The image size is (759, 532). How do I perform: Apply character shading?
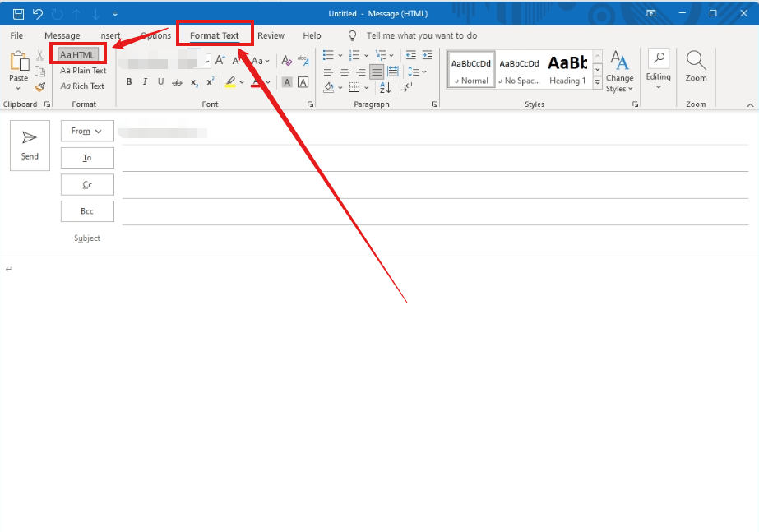coord(287,81)
